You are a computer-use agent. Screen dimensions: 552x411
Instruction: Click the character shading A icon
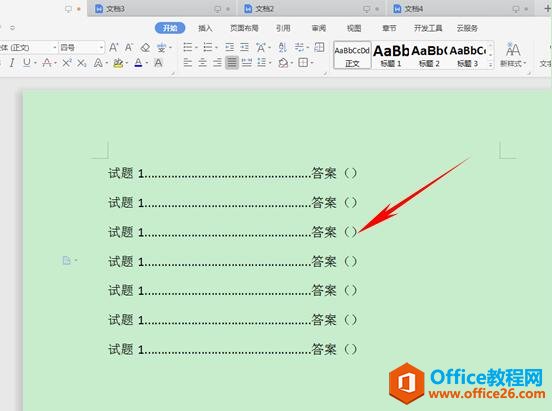coord(158,63)
